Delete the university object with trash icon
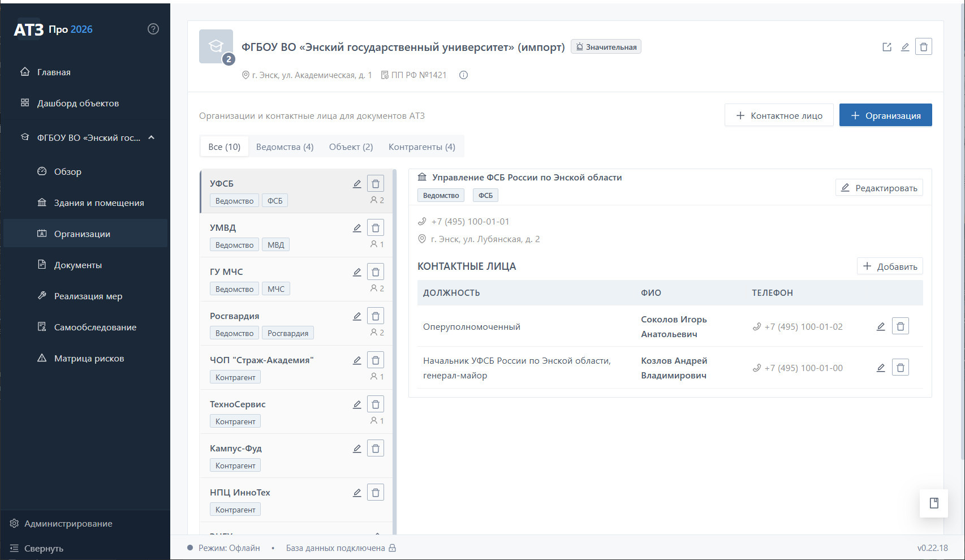The height and width of the screenshot is (560, 965). pyautogui.click(x=924, y=47)
